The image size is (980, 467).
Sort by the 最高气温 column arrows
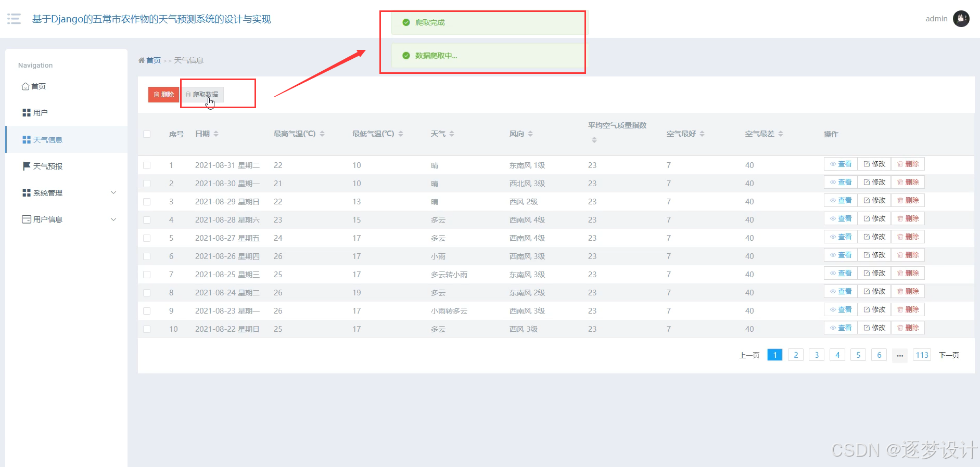[322, 134]
